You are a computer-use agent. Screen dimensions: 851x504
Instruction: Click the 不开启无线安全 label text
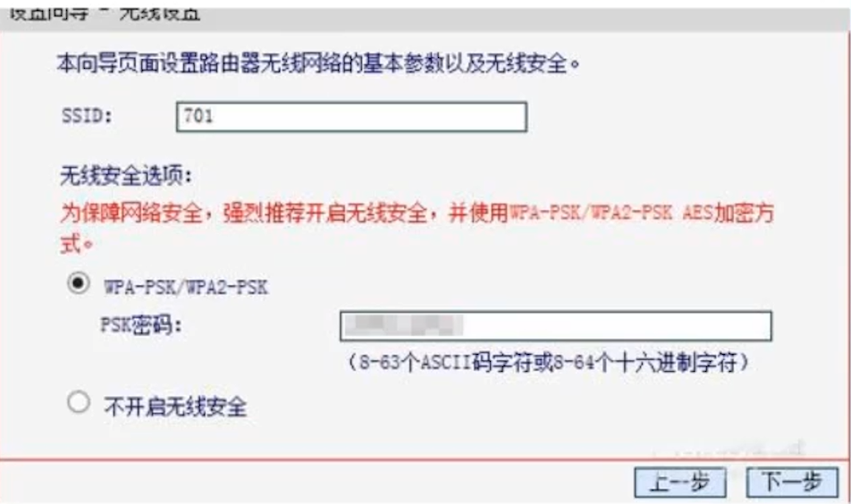click(x=175, y=407)
